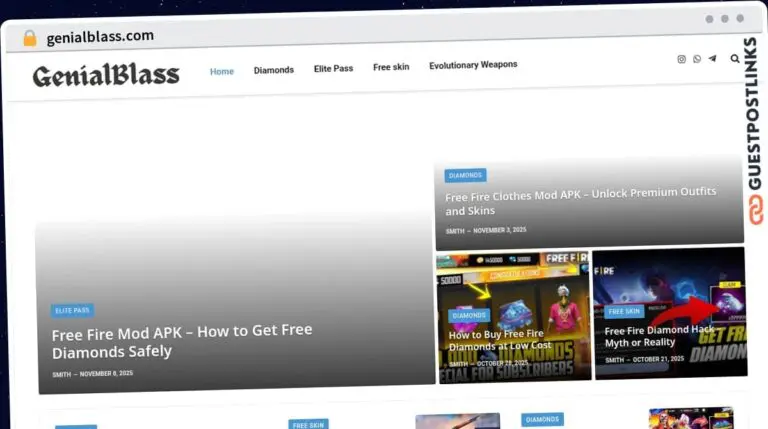Click the GenialBlass site logo
Image resolution: width=768 pixels, height=429 pixels.
(106, 74)
